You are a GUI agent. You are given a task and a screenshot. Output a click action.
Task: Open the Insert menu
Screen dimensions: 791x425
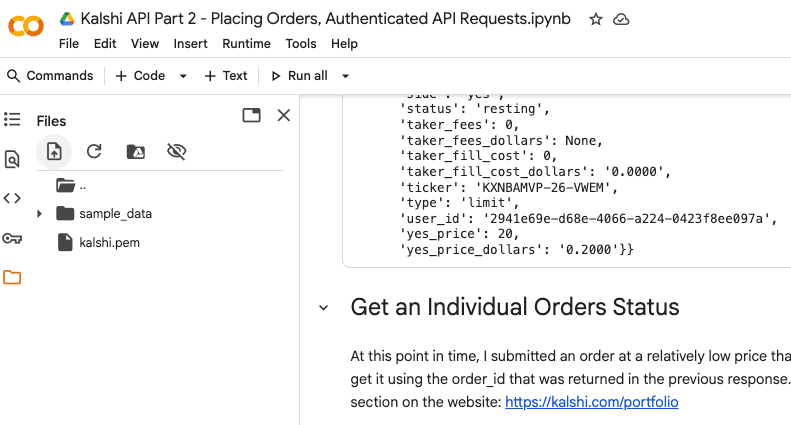(x=190, y=44)
